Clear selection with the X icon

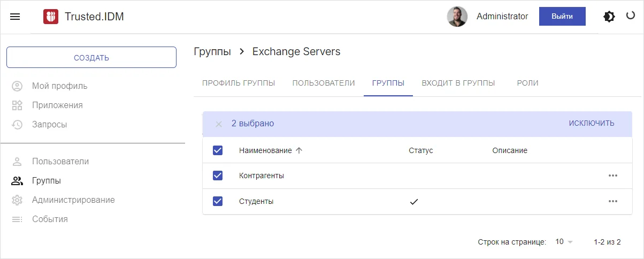(x=218, y=124)
